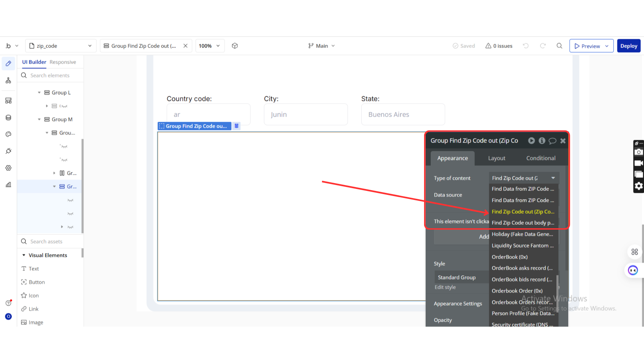
Task: Open the Styles palette icon in sidebar
Action: coord(8,134)
